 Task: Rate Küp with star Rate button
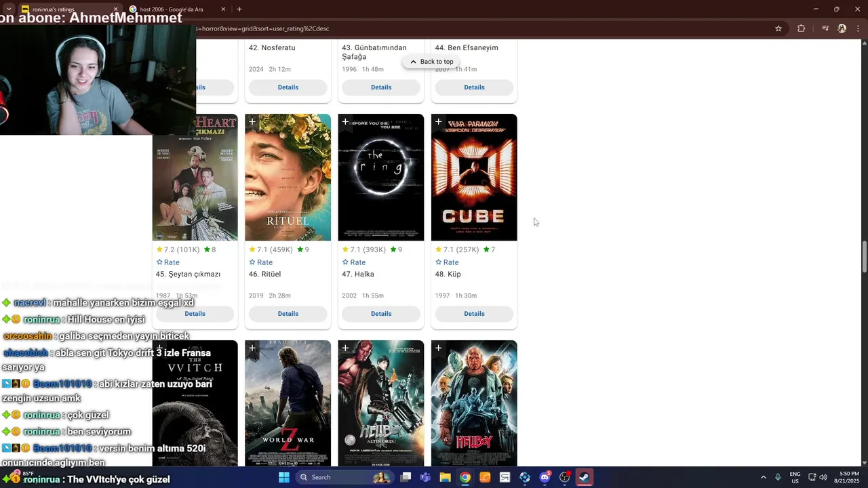[x=447, y=262]
